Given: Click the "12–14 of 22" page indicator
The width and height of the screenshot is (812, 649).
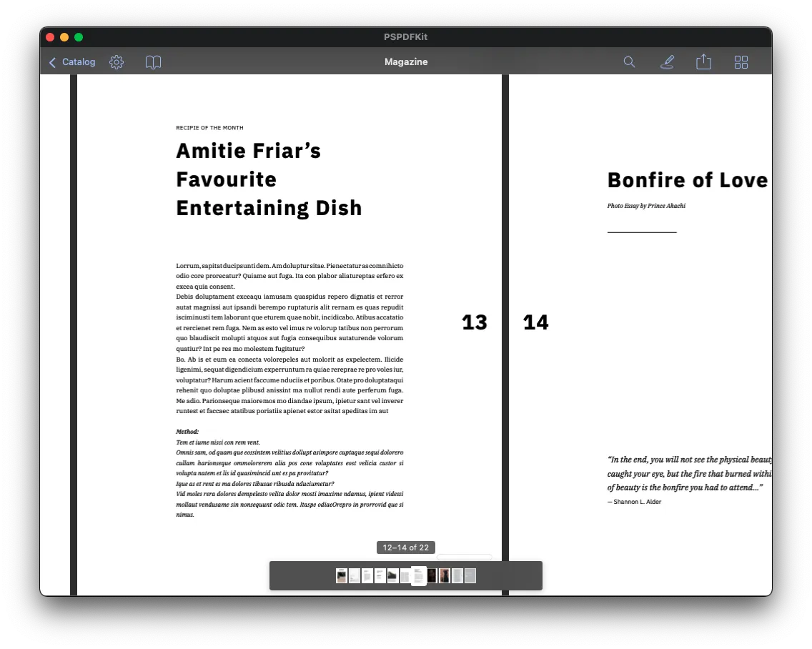Looking at the screenshot, I should pyautogui.click(x=405, y=547).
